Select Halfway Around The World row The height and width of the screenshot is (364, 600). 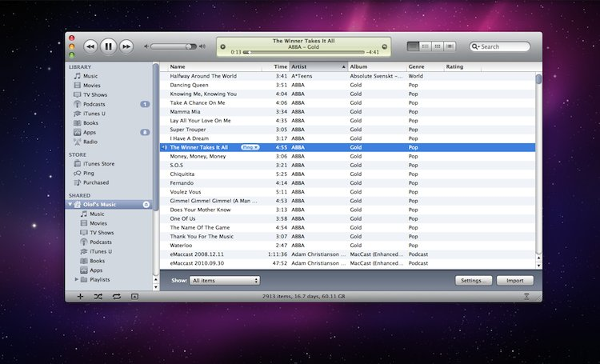click(347, 76)
